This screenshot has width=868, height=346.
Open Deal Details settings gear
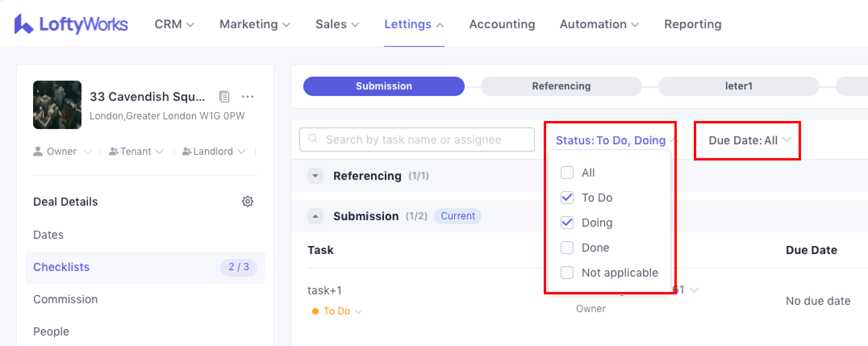(247, 202)
